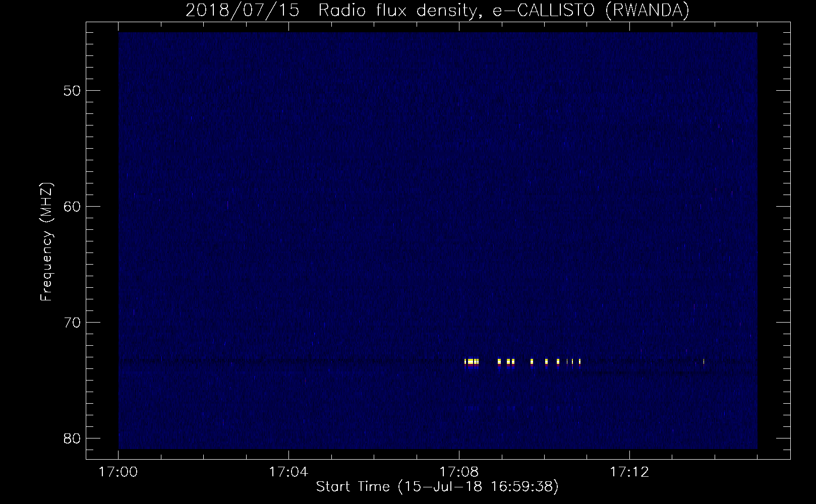Click the 17:08 time tick label
The width and height of the screenshot is (816, 504).
click(459, 472)
